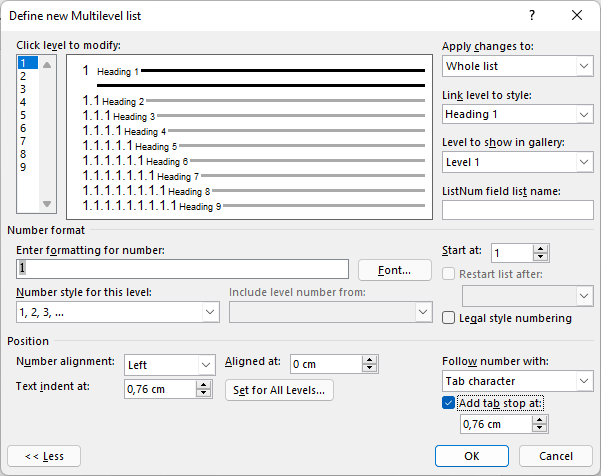Select level 6 in the level list
Image resolution: width=601 pixels, height=476 pixels.
coord(28,128)
